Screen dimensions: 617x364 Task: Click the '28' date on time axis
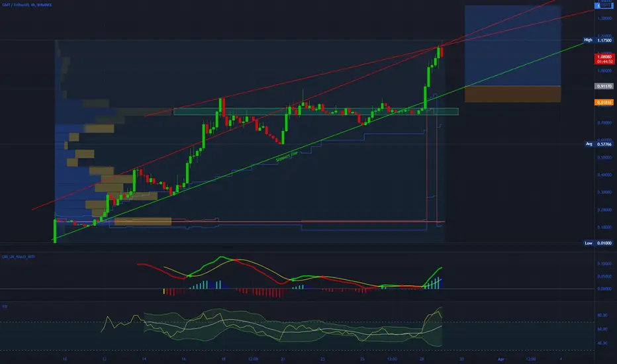coord(422,359)
